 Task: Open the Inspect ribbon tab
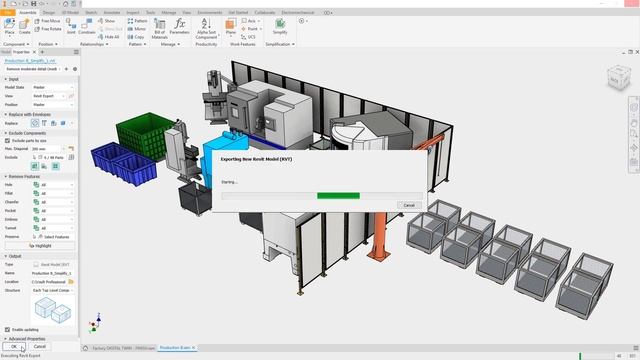(133, 13)
